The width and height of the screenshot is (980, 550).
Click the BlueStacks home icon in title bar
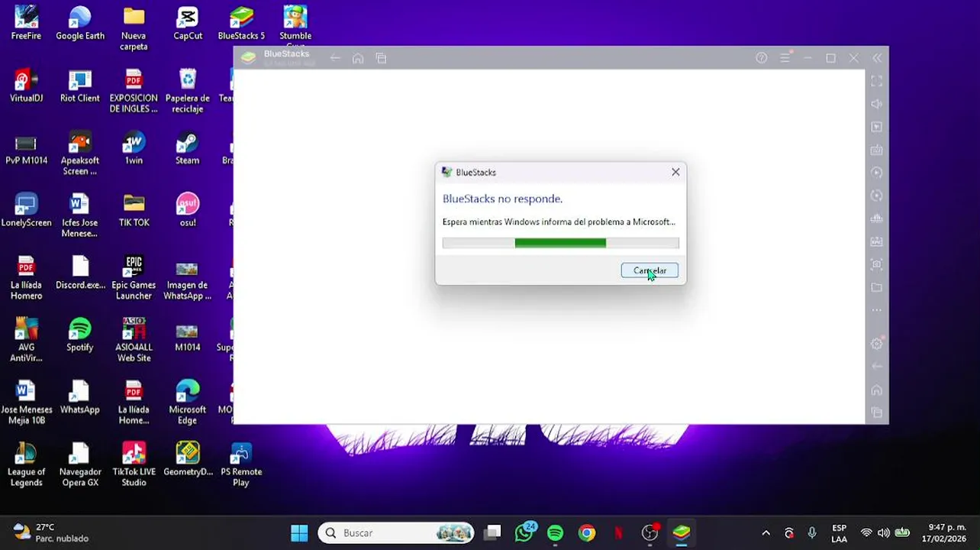358,58
